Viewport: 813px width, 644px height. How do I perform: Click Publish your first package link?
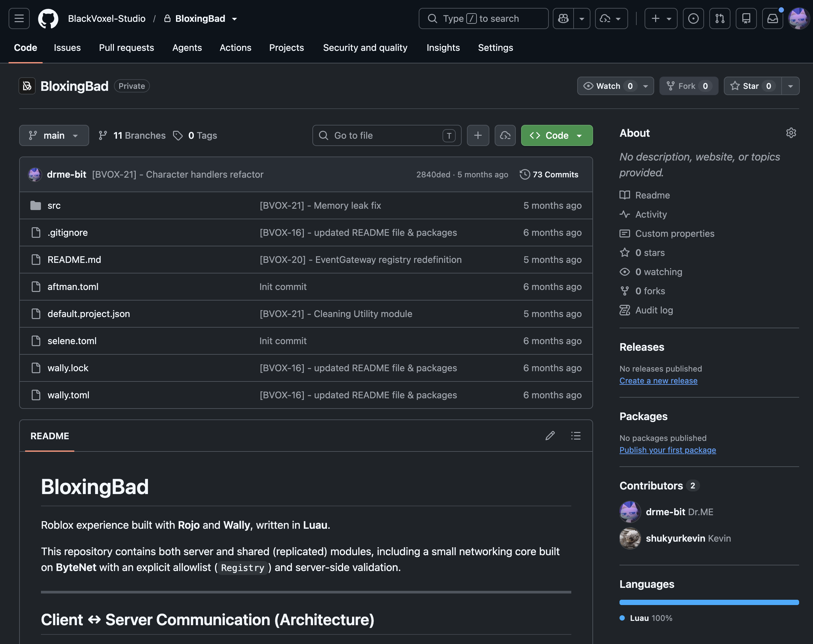point(667,450)
